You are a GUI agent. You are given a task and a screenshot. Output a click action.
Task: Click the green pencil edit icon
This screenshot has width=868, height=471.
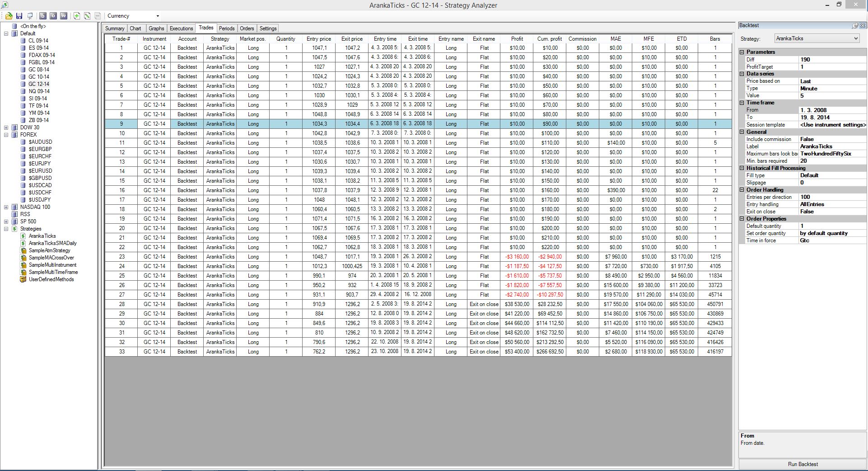87,16
